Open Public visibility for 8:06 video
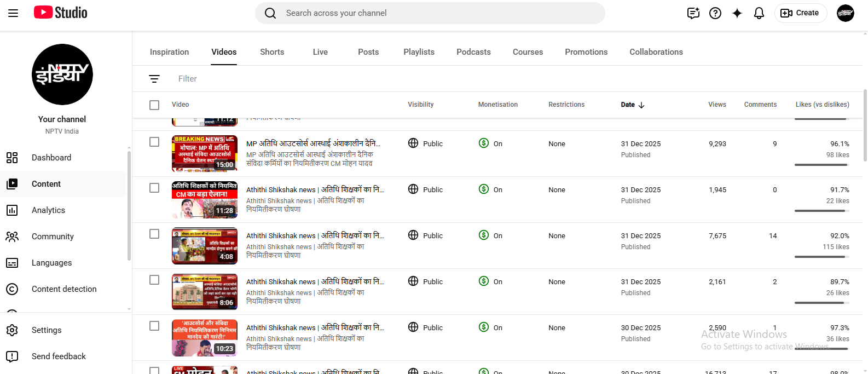The image size is (868, 374). [x=425, y=281]
